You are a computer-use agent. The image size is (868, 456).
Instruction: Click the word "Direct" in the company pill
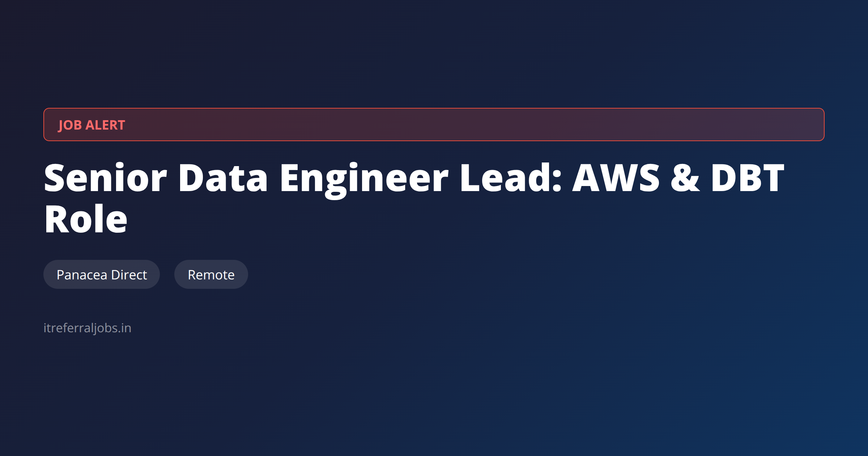click(x=129, y=275)
